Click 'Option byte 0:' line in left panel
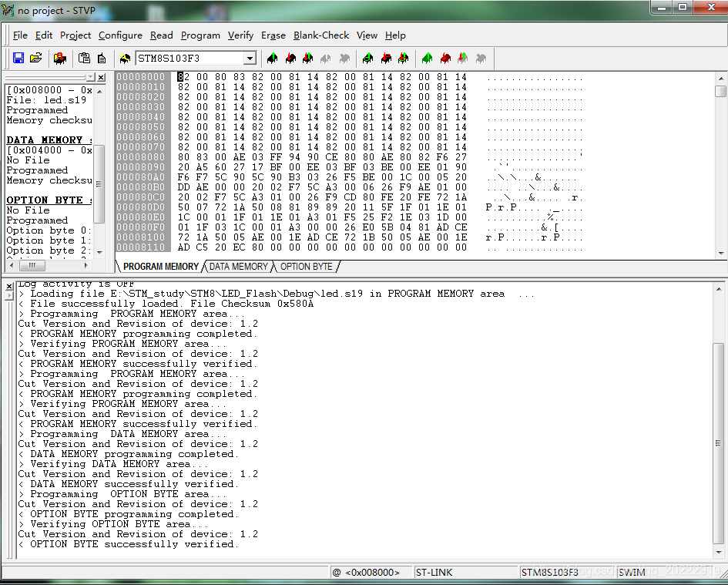This screenshot has width=728, height=585. coord(49,230)
